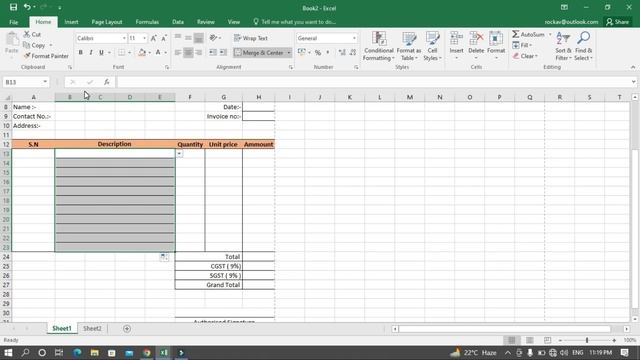Click Decrease Indent icon
This screenshot has width=640, height=360.
[213, 53]
